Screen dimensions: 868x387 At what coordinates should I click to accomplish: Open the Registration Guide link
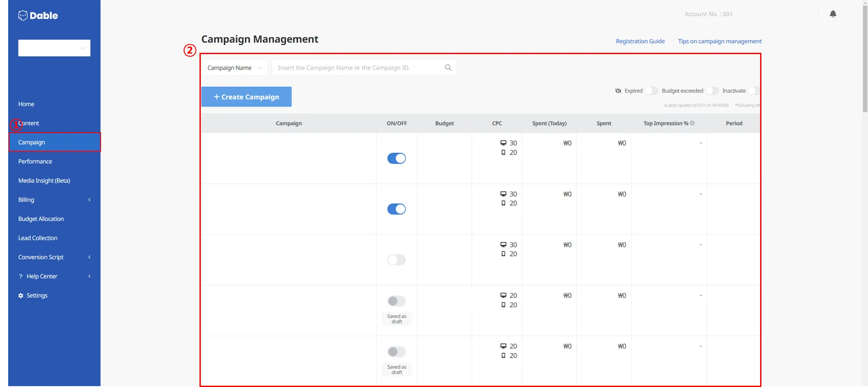point(640,41)
